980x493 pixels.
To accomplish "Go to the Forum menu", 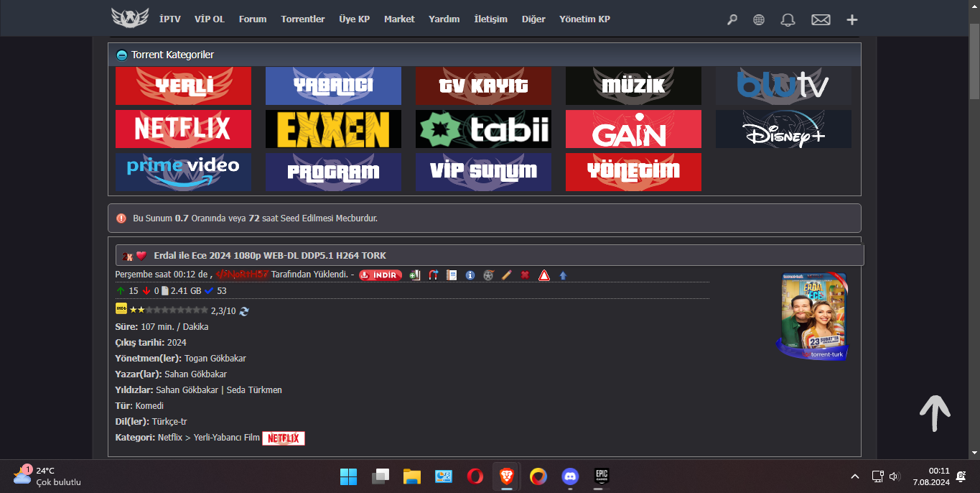I will (x=253, y=19).
